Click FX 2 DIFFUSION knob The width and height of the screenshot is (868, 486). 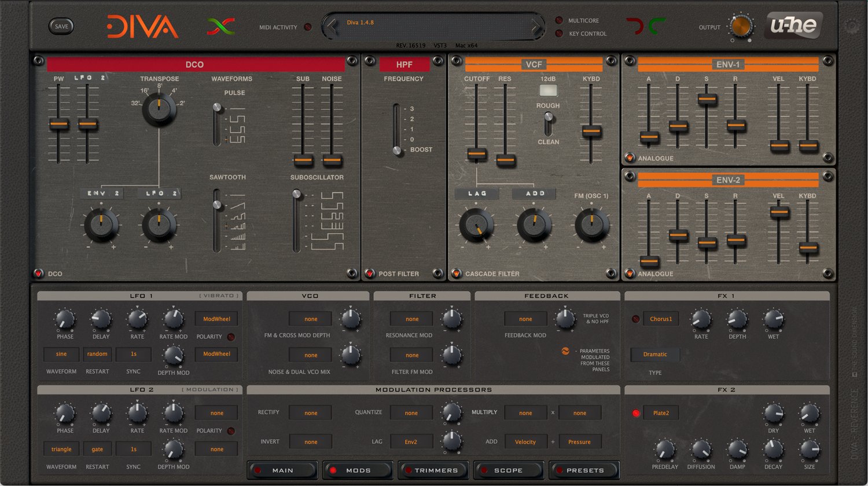(701, 450)
